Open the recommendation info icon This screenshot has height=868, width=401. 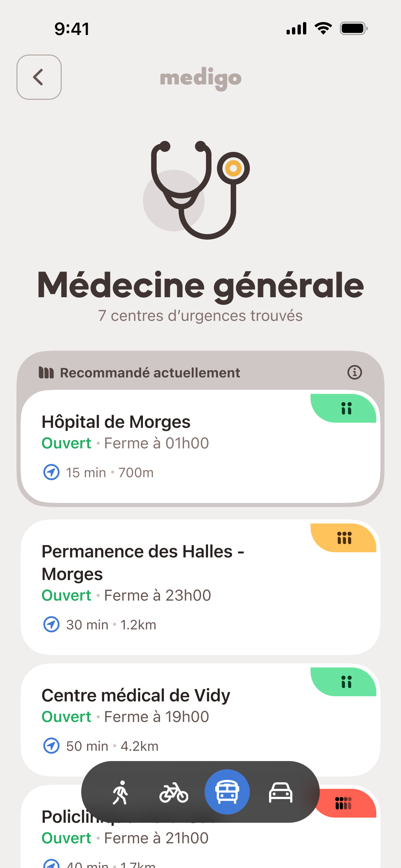[x=354, y=372]
